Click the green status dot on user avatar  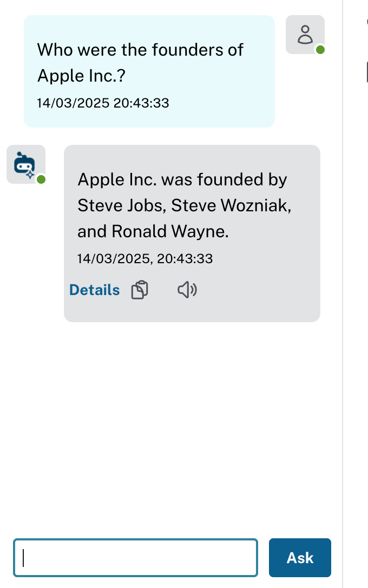pos(320,50)
